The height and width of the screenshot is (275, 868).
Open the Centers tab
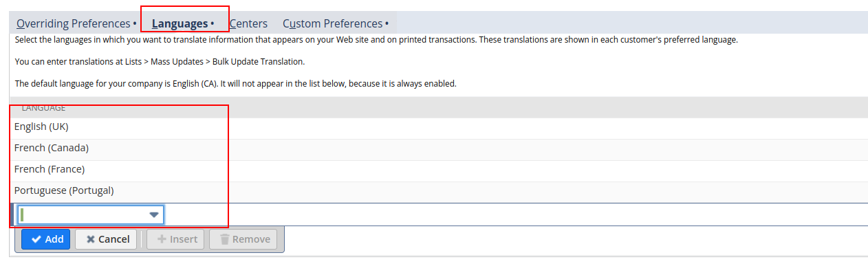tap(248, 23)
